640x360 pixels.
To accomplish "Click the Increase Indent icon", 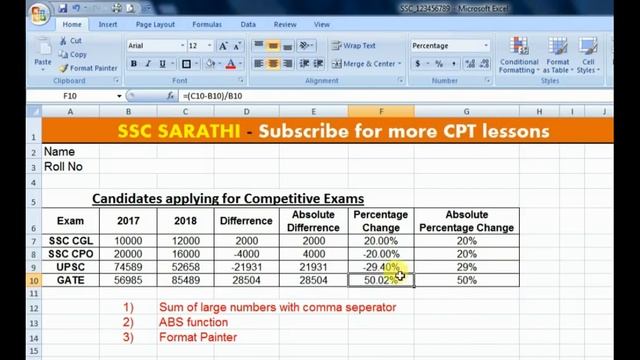I will point(318,64).
